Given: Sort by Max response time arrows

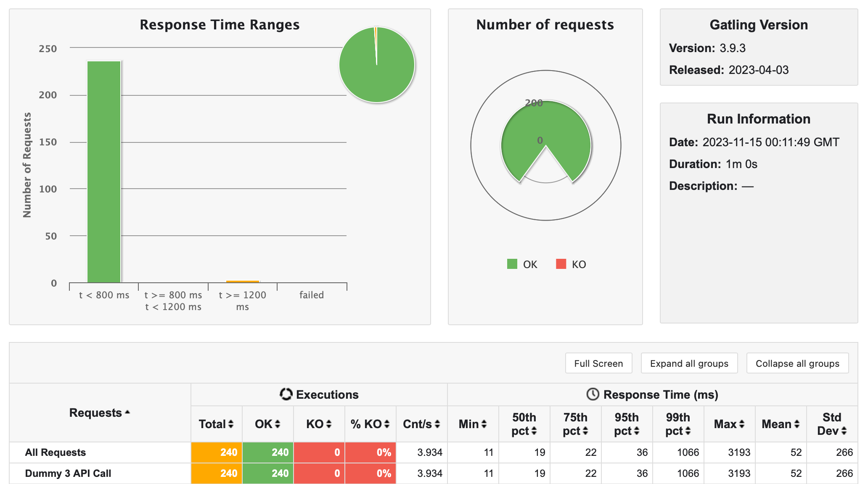Looking at the screenshot, I should click(742, 424).
